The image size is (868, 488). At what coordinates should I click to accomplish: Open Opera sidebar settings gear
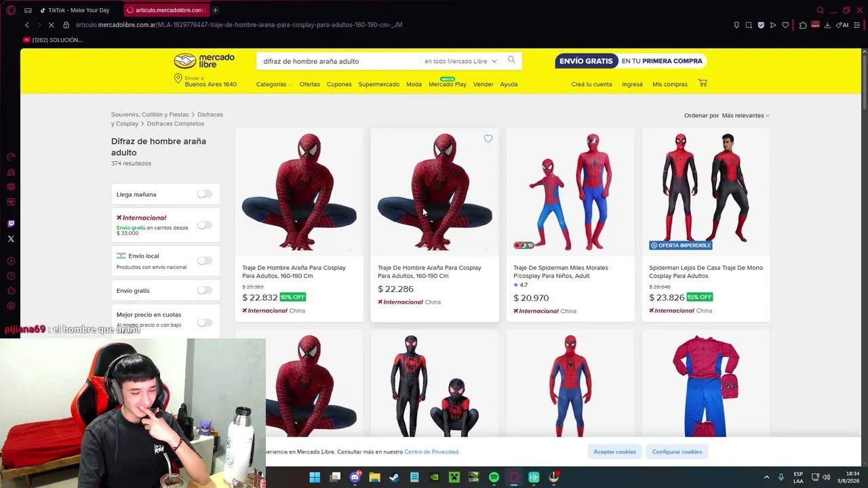tap(11, 306)
